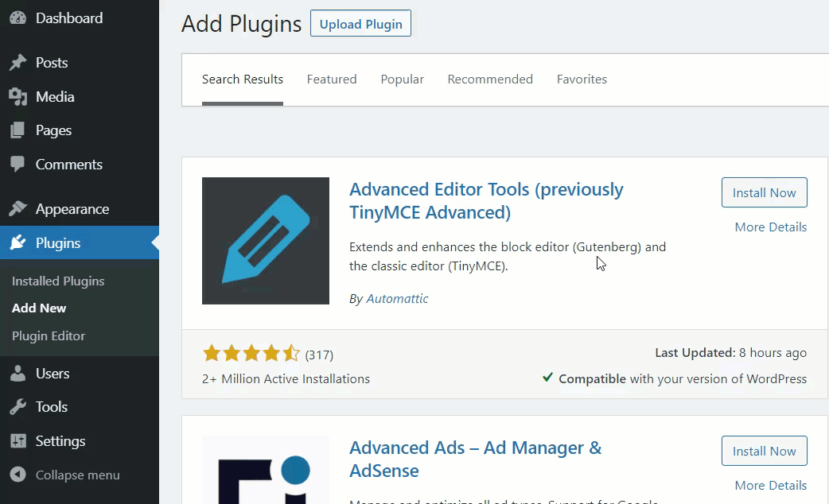The width and height of the screenshot is (829, 504).
Task: Click the 'Last Updated: 8 hours ago' text
Action: [x=730, y=353]
